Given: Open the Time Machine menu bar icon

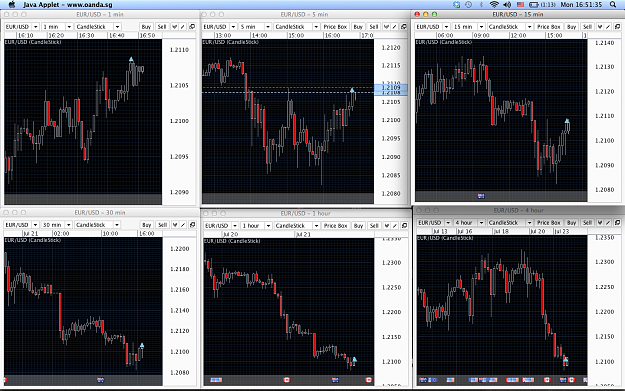Looking at the screenshot, I should pyautogui.click(x=469, y=4).
